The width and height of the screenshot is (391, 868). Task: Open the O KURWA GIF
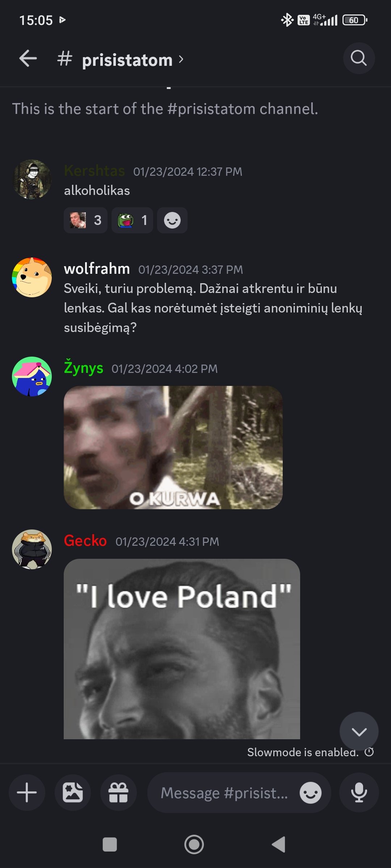173,447
